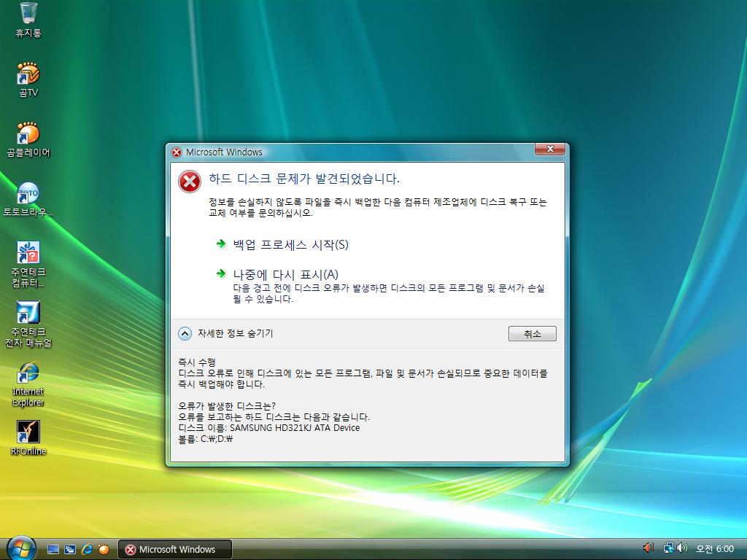The width and height of the screenshot is (747, 560).
Task: Click the 즉시 수행 heading text
Action: pyautogui.click(x=197, y=362)
